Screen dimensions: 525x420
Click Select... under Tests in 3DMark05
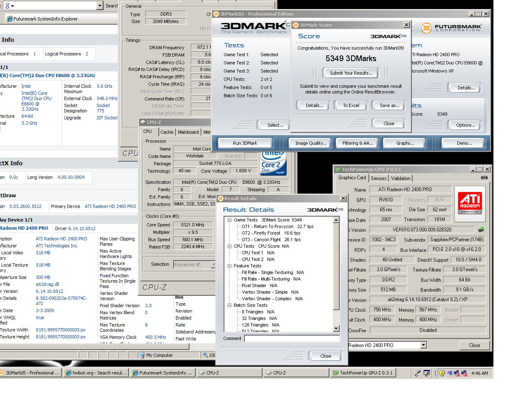click(275, 125)
